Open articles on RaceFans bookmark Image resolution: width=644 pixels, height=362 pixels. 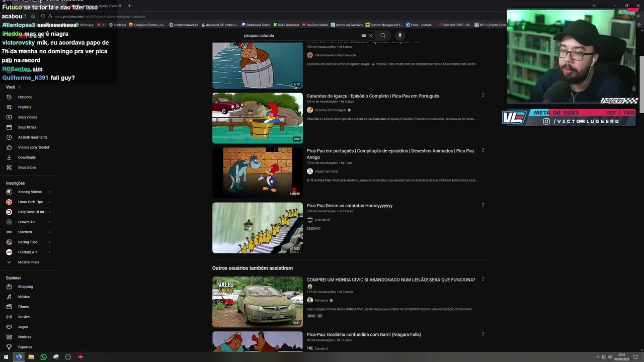[x=347, y=25]
